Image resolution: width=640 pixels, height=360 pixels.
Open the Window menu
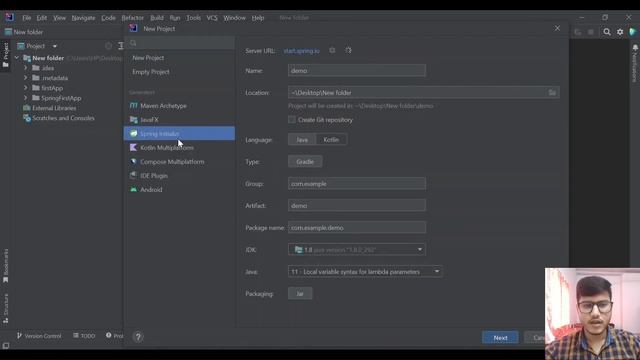(x=234, y=18)
